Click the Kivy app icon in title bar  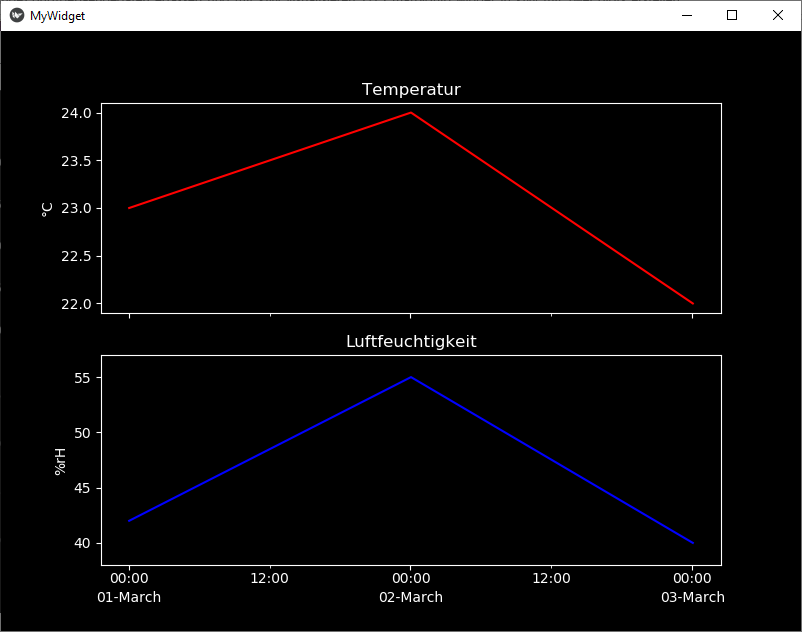click(17, 15)
